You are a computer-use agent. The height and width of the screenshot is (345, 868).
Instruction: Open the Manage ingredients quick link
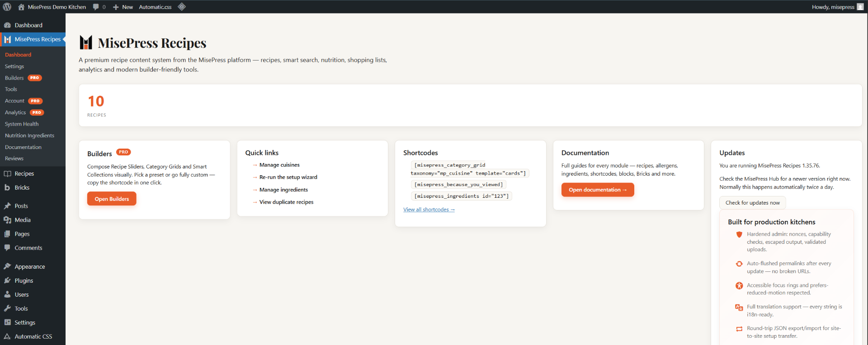tap(283, 190)
